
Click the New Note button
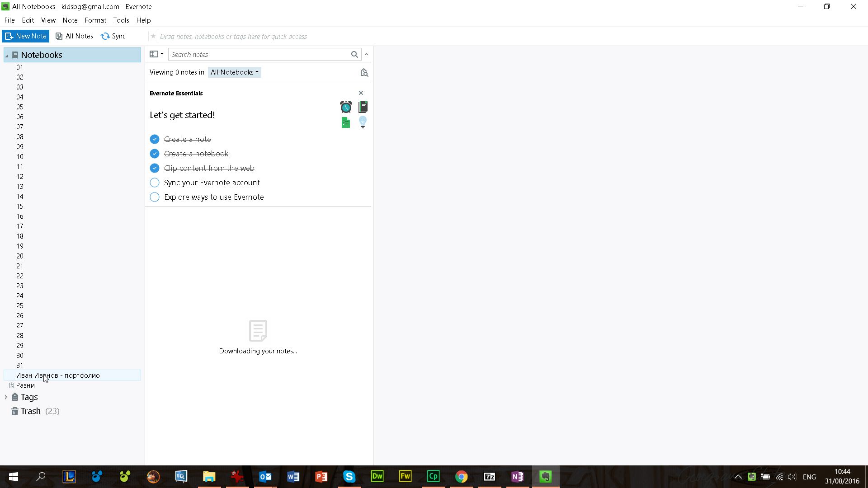point(26,36)
